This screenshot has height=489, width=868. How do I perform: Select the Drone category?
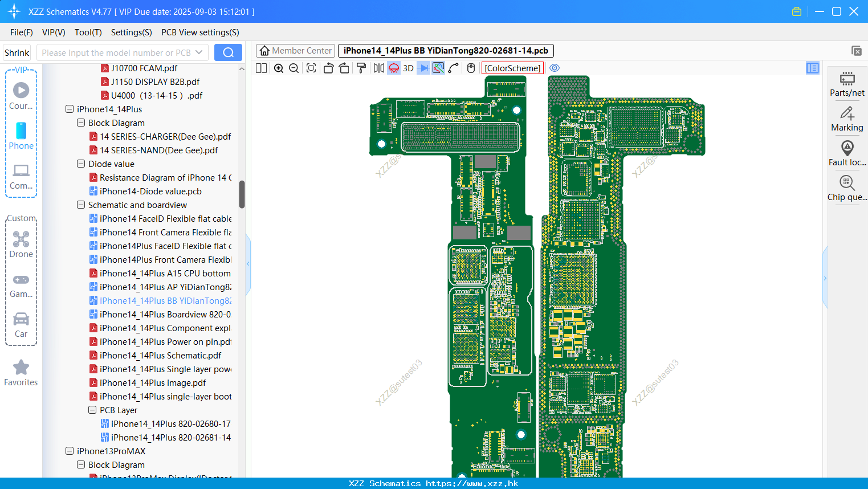21,244
